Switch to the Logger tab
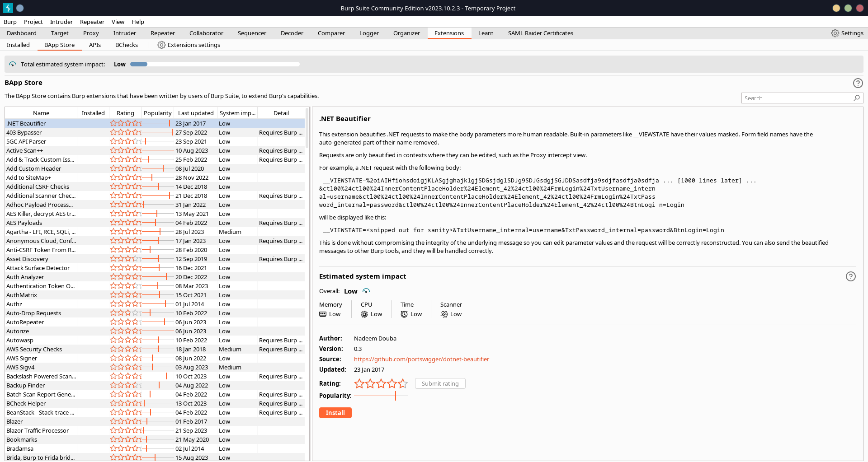 (x=369, y=33)
